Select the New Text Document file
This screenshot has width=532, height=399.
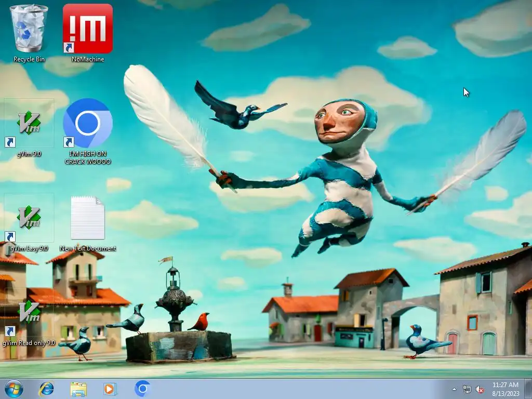(x=87, y=223)
